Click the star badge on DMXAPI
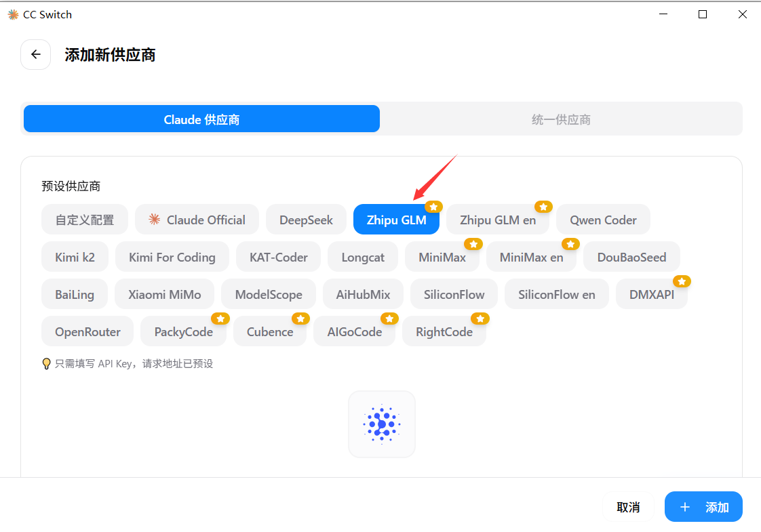This screenshot has width=761, height=532. tap(682, 281)
